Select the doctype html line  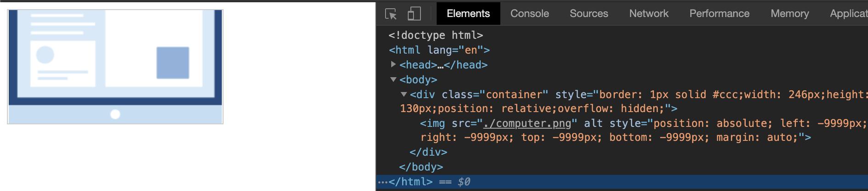pos(436,35)
